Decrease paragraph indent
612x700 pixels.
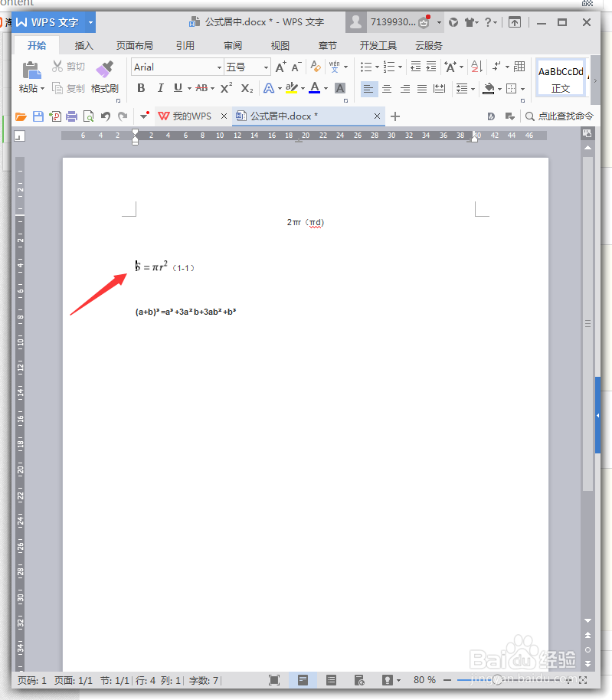click(x=416, y=67)
